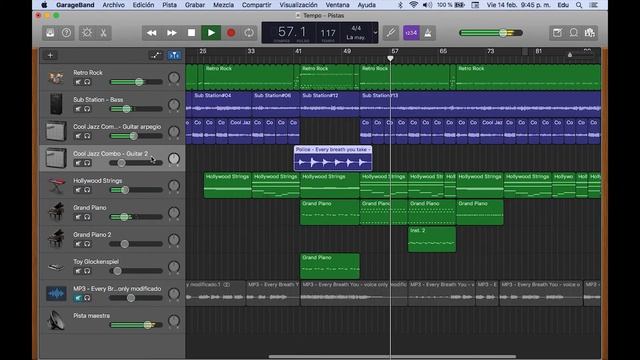Open Quick Help question mark button
The width and height of the screenshot is (640, 360).
click(x=66, y=33)
